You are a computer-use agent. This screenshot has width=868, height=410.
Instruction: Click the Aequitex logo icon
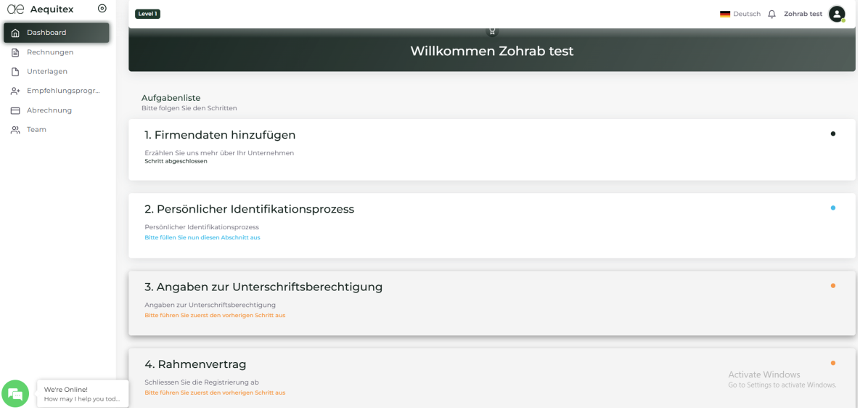pyautogui.click(x=15, y=9)
